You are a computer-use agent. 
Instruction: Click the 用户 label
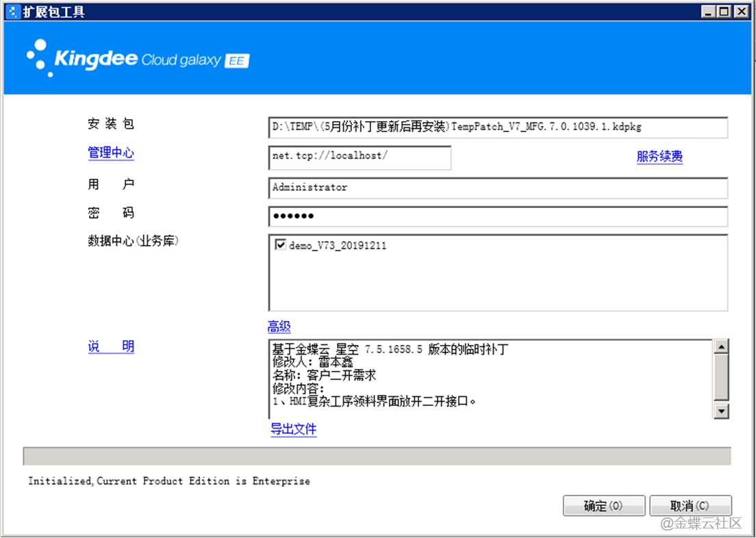[x=111, y=184]
